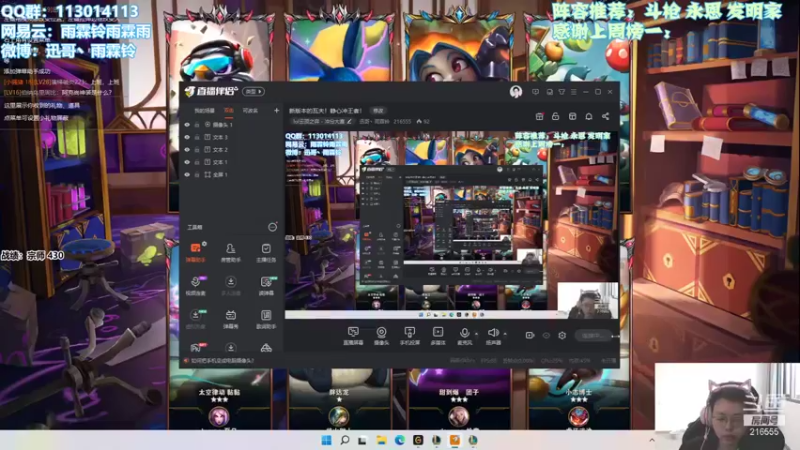Hide the 文本 3 source with its eye icon
This screenshot has height=450, width=800.
pos(187,137)
